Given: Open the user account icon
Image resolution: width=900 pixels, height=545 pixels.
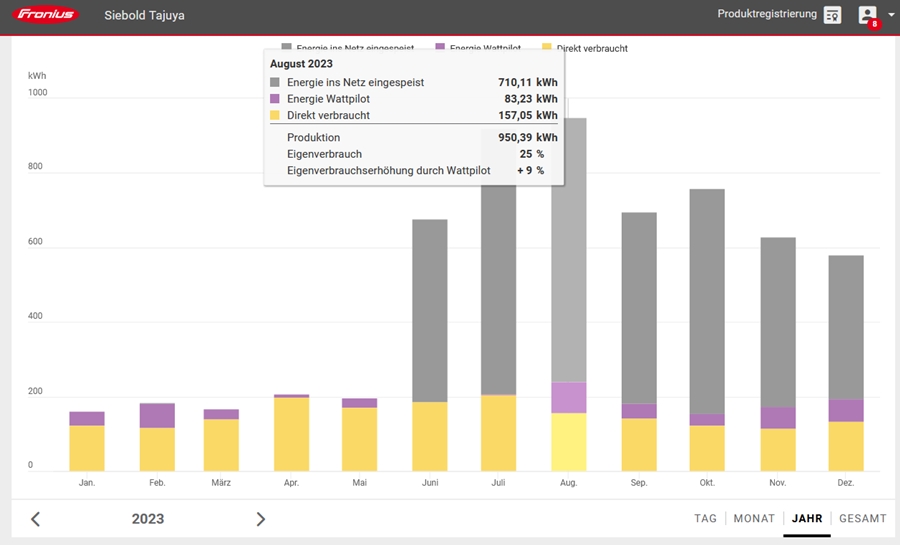Looking at the screenshot, I should 867,15.
